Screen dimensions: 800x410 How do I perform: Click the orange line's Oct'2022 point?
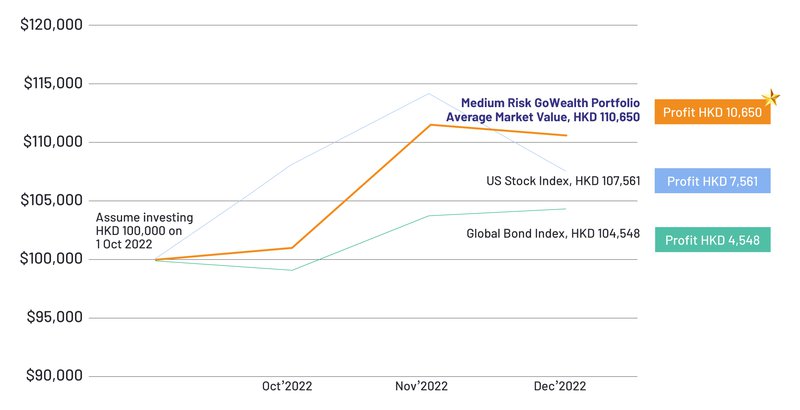click(x=292, y=248)
